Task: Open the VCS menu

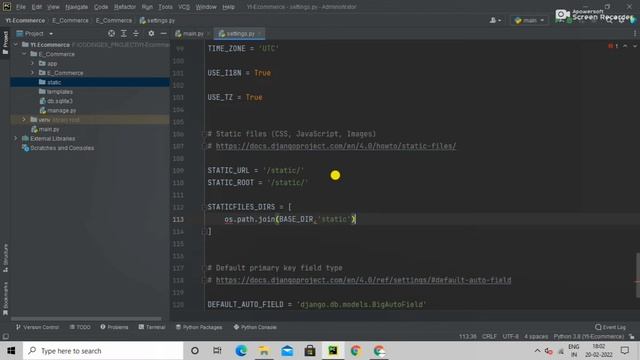Action: pos(184,7)
